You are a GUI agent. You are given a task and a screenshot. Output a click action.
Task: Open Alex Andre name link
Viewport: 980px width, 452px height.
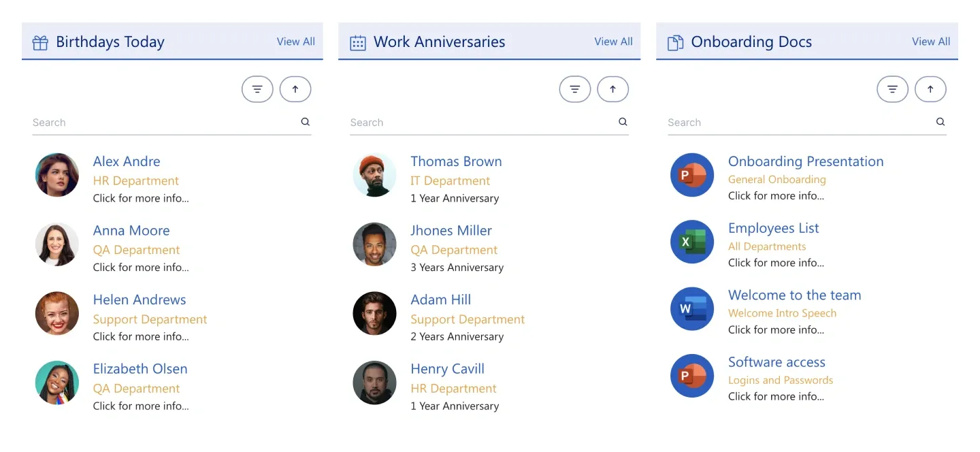[127, 161]
